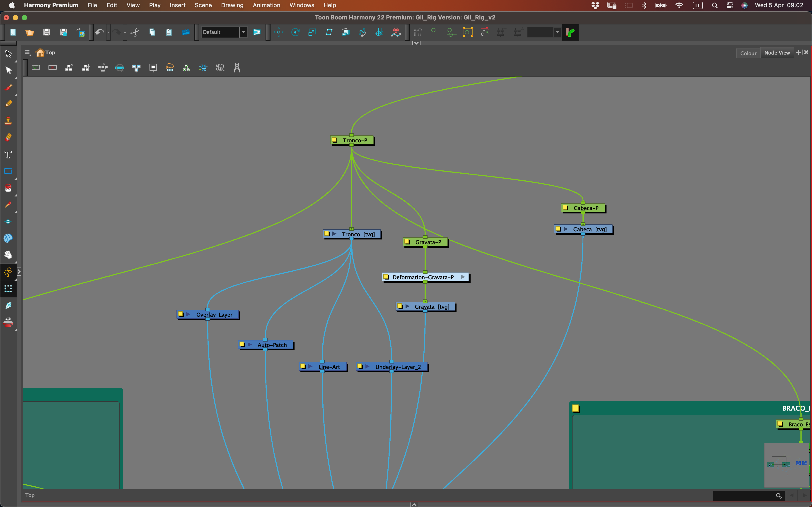812x507 pixels.
Task: Activate the Hand tool
Action: 8,255
